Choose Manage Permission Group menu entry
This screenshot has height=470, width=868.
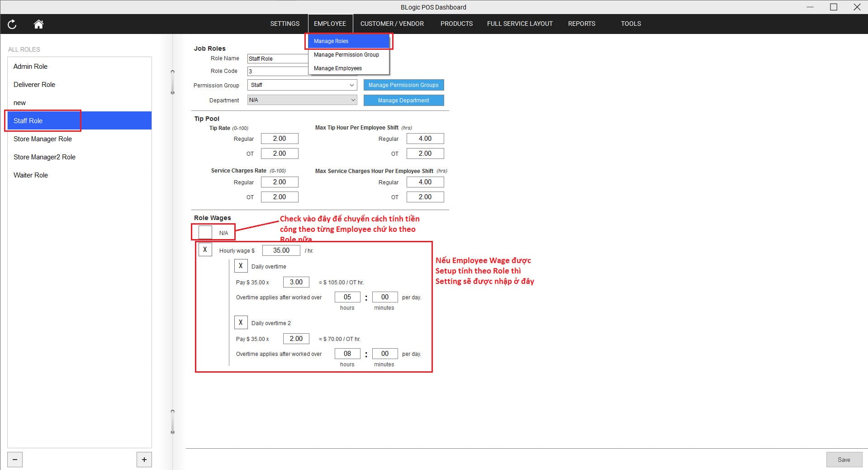click(x=346, y=55)
